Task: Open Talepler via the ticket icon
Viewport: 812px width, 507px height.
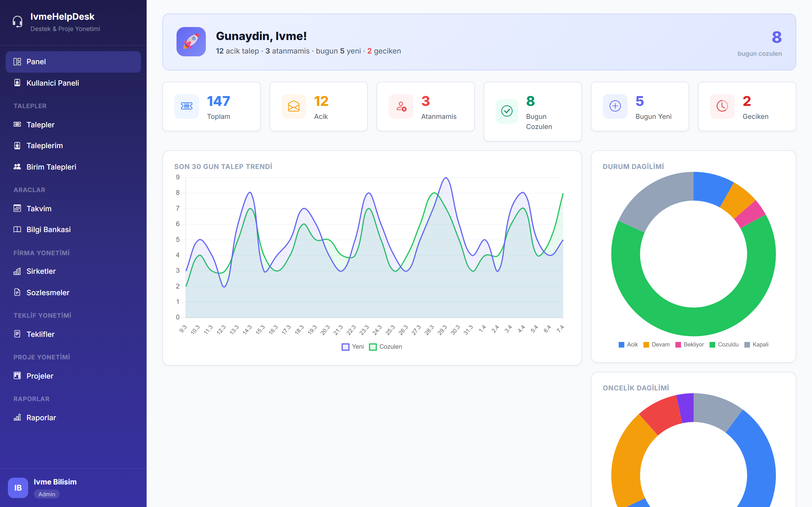Action: [17, 124]
